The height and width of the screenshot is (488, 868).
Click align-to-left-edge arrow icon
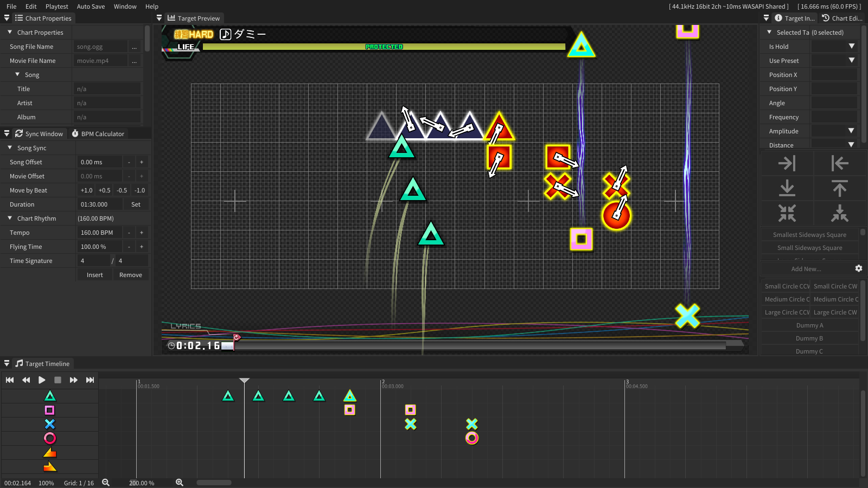coord(839,163)
